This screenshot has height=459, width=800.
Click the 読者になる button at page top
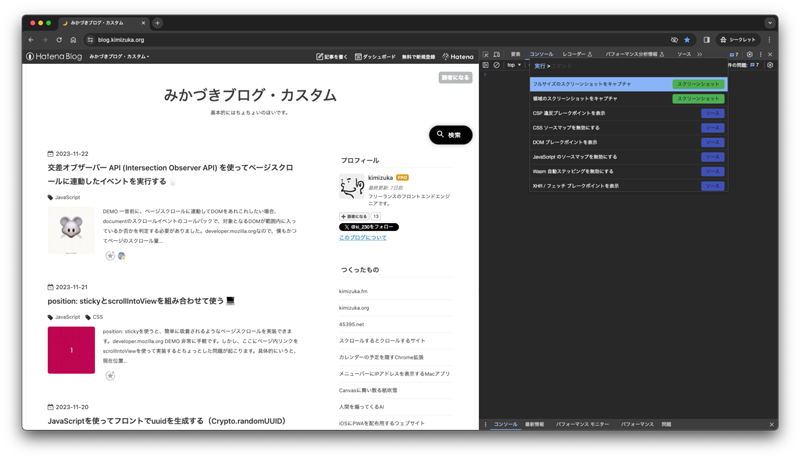(x=456, y=78)
